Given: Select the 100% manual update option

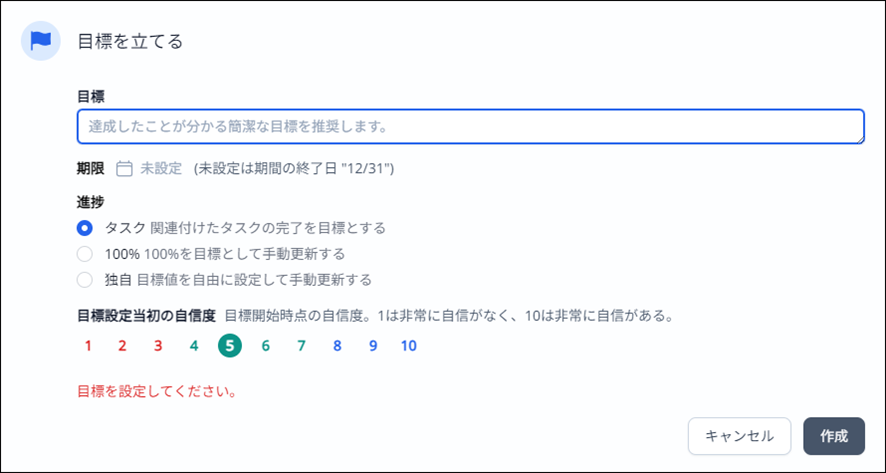Looking at the screenshot, I should pyautogui.click(x=85, y=254).
